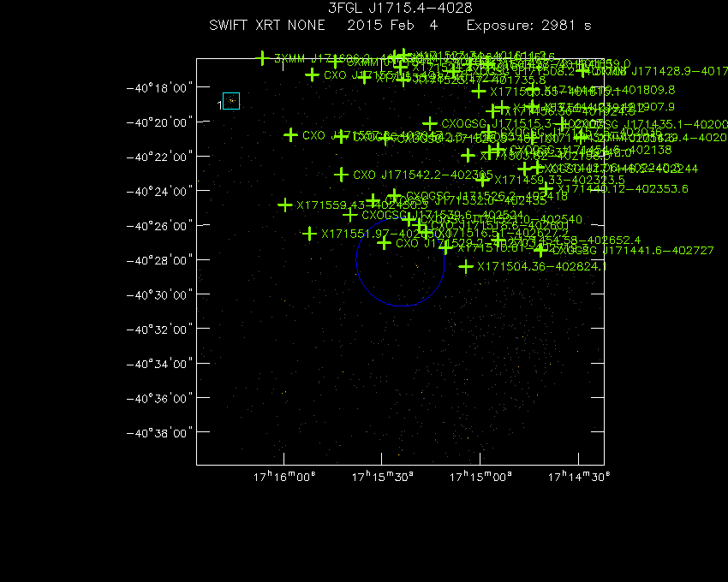
Task: Click the title 3FGL J1715.4-4028
Action: coord(400,8)
